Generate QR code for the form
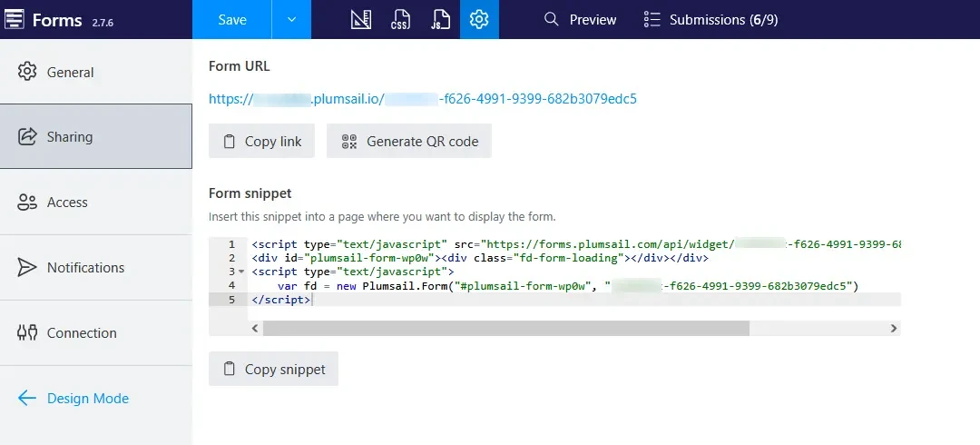Viewport: 980px width, 445px height. (x=408, y=141)
